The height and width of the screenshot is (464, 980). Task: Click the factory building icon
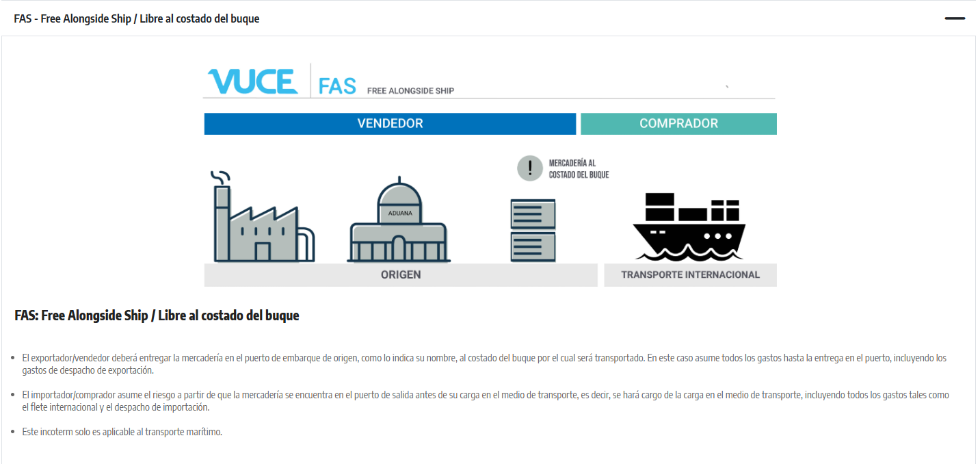click(x=263, y=216)
